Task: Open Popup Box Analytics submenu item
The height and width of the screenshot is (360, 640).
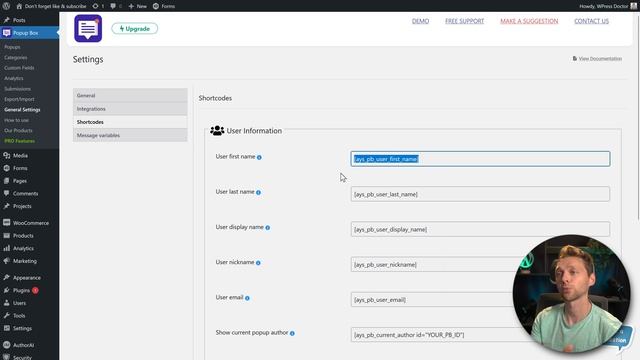Action: (14, 78)
